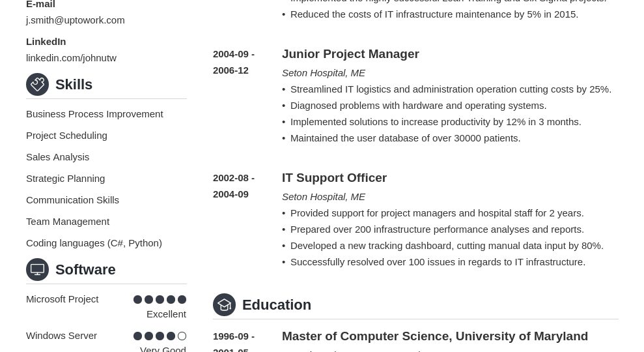644x352 pixels.
Task: Open the linkedin.com/johnutw link
Action: pyautogui.click(x=71, y=58)
